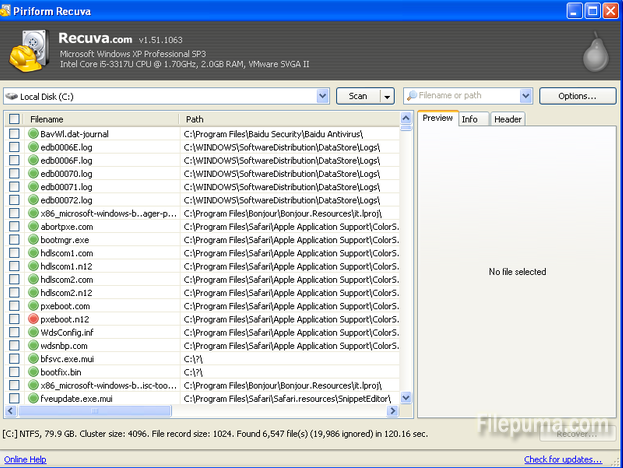The image size is (623, 468).
Task: Enable the checkbox next to abortpxe.com
Action: (14, 227)
